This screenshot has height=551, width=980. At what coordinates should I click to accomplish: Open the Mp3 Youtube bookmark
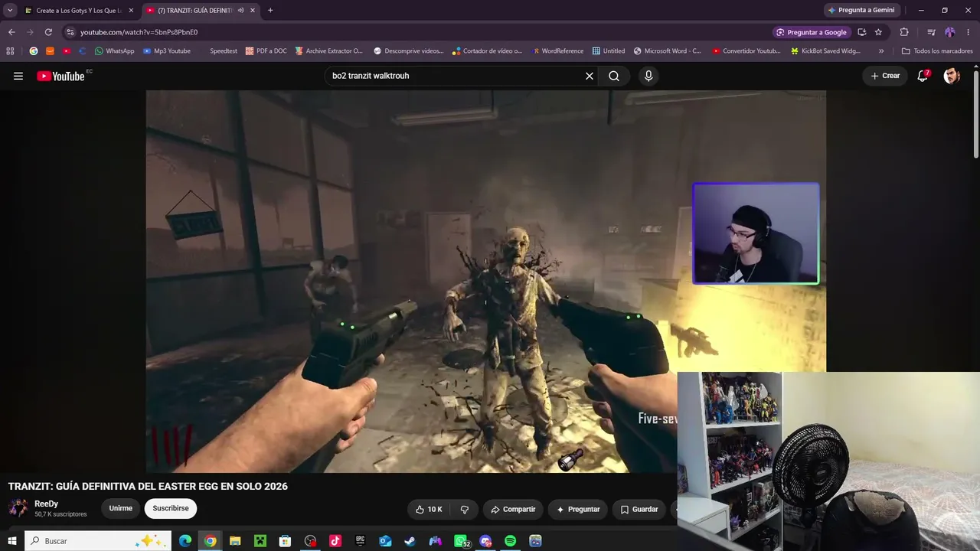pos(166,51)
